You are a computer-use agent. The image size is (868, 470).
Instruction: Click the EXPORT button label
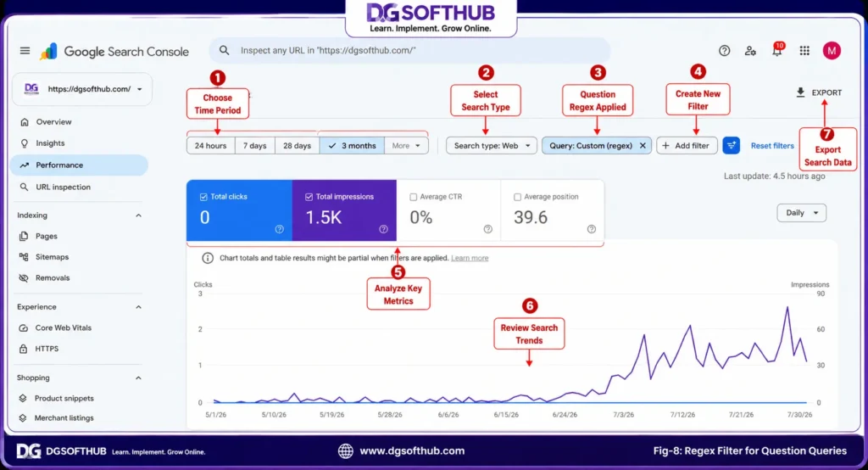click(826, 92)
